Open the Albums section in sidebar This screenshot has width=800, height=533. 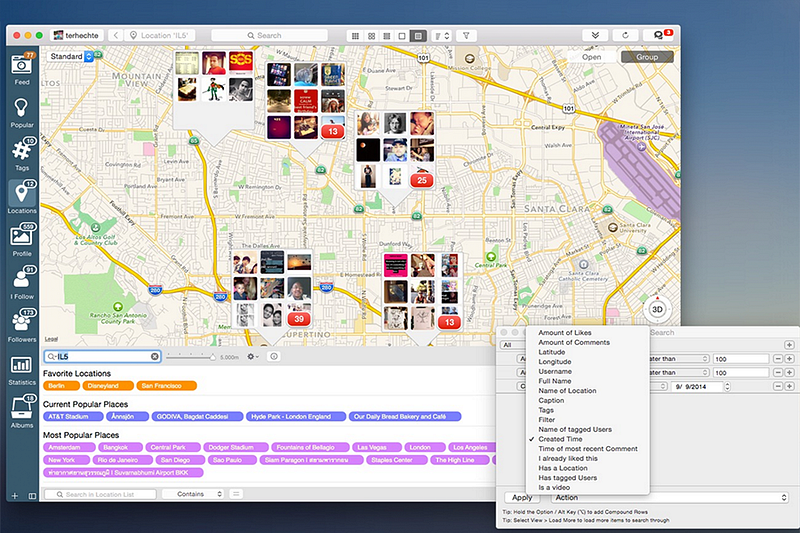click(22, 413)
